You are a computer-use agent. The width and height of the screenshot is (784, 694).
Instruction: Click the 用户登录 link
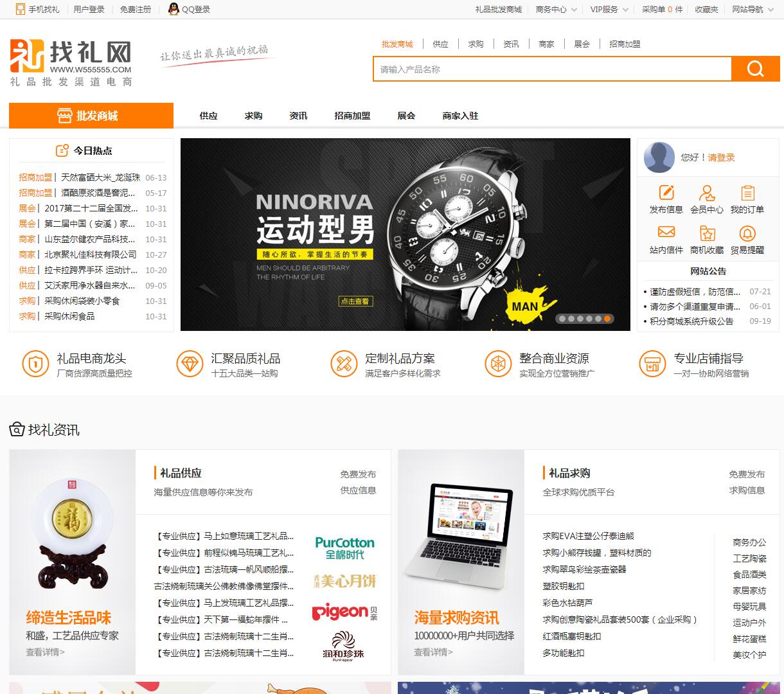[x=89, y=9]
